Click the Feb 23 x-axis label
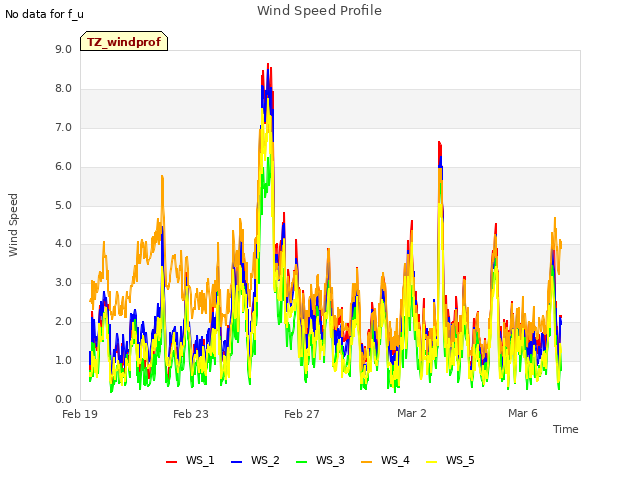640x480 pixels. coord(191,414)
